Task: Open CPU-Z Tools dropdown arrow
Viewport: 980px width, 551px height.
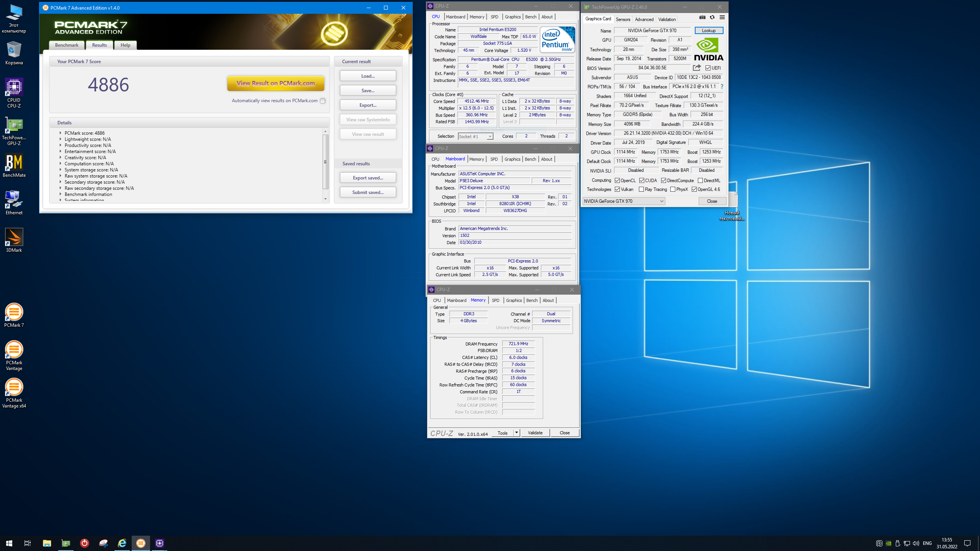Action: (516, 433)
